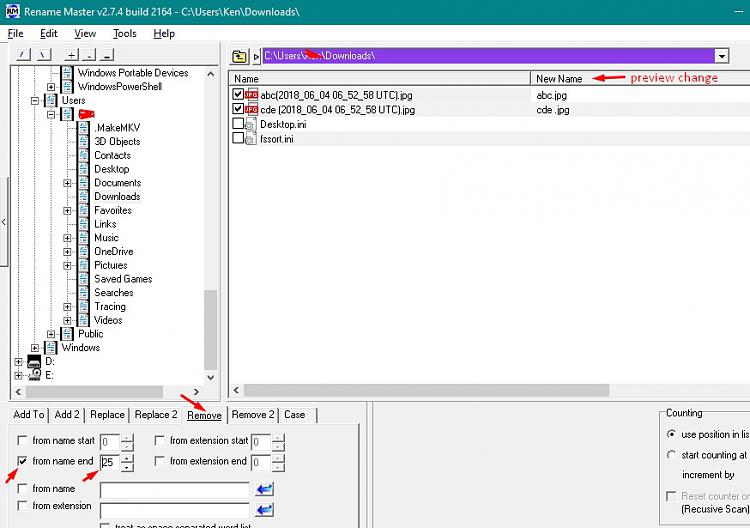Expand the D: drive node

pos(18,362)
